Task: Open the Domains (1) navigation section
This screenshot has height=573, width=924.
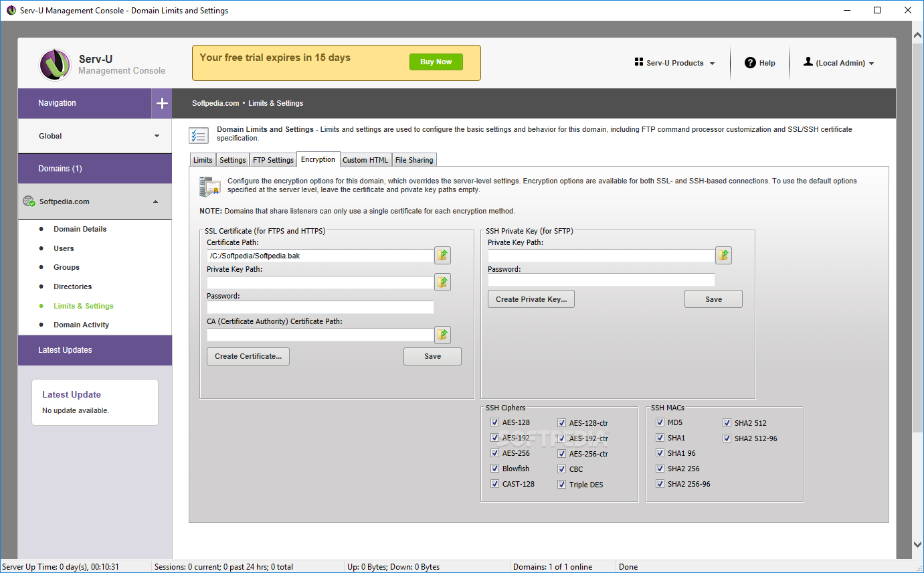Action: (95, 169)
